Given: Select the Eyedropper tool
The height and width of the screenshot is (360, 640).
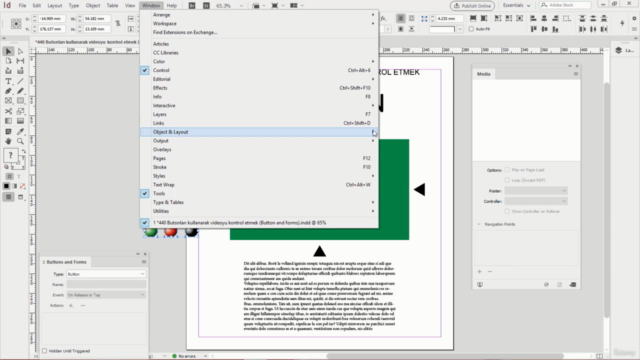Looking at the screenshot, I should 20,131.
